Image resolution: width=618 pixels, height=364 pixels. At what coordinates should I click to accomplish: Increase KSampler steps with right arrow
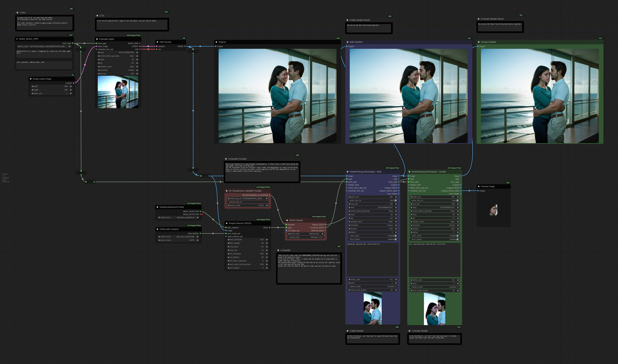coord(137,60)
